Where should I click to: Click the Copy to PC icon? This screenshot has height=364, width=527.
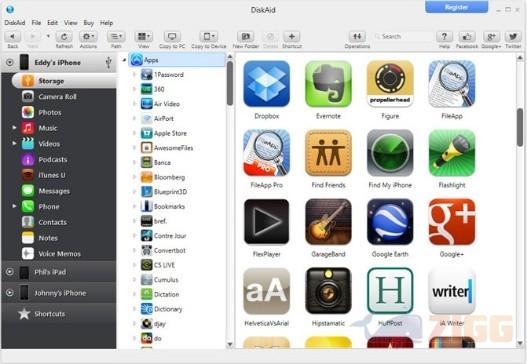pyautogui.click(x=172, y=36)
